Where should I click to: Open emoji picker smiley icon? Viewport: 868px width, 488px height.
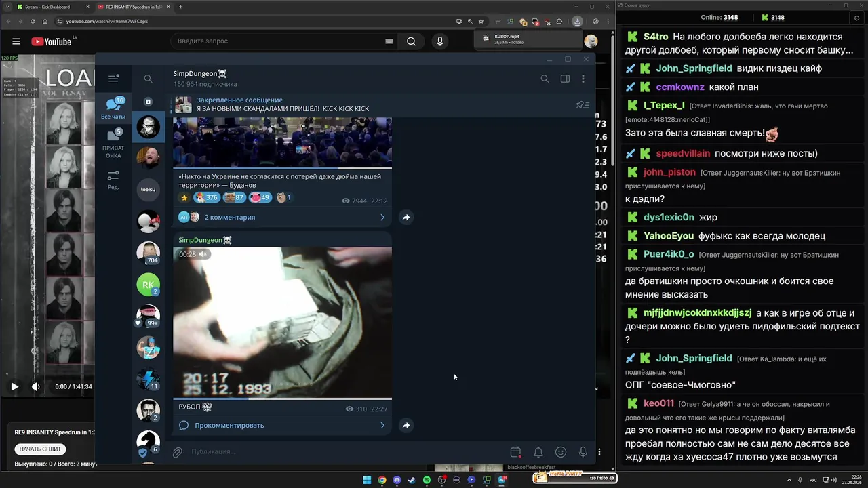tap(561, 452)
